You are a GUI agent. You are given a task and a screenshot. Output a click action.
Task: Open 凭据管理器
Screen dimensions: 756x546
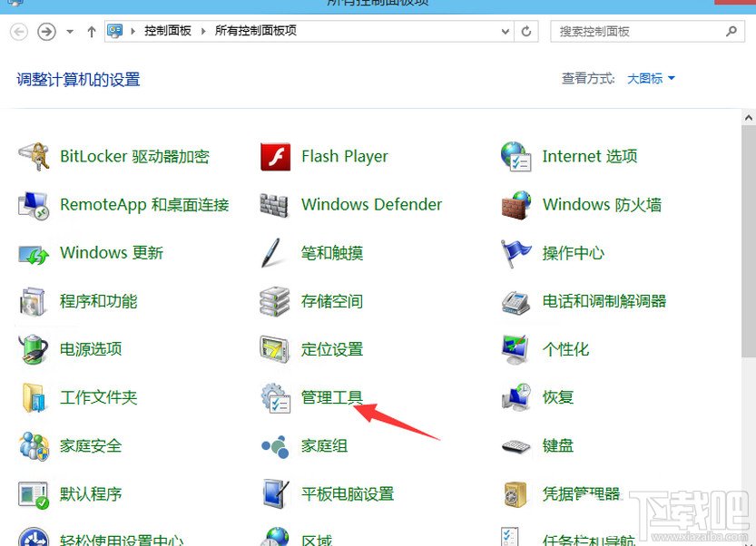584,493
